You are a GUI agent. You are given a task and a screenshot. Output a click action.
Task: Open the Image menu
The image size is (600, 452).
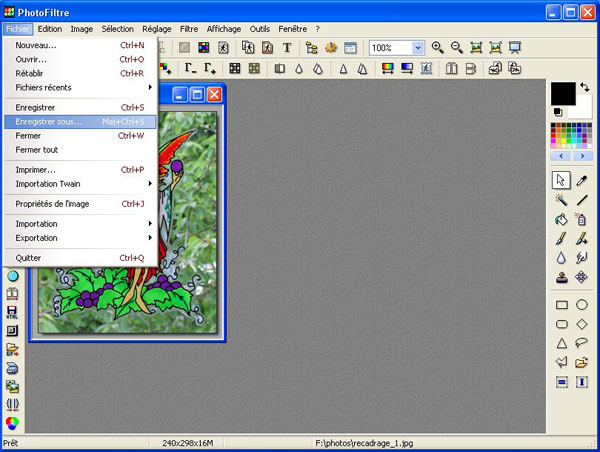[82, 29]
